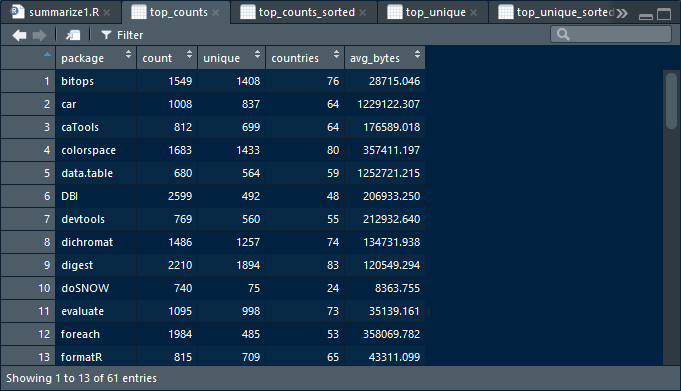Click countries value 24 for doSNOW
The image size is (681, 391).
pyautogui.click(x=333, y=288)
